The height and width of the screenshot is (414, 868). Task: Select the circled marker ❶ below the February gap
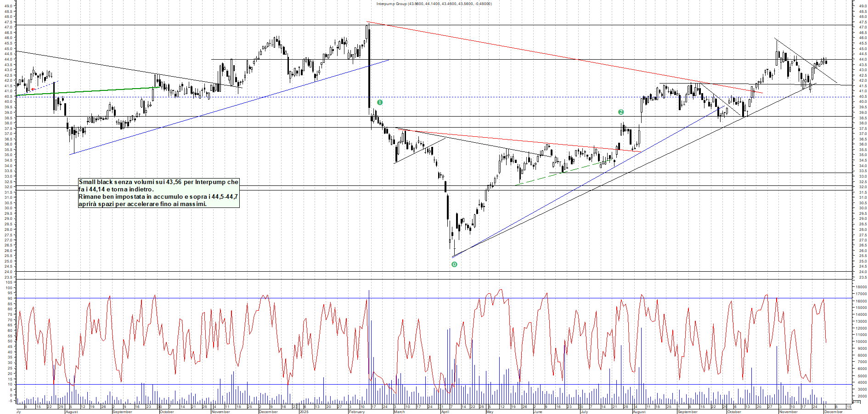[x=379, y=102]
